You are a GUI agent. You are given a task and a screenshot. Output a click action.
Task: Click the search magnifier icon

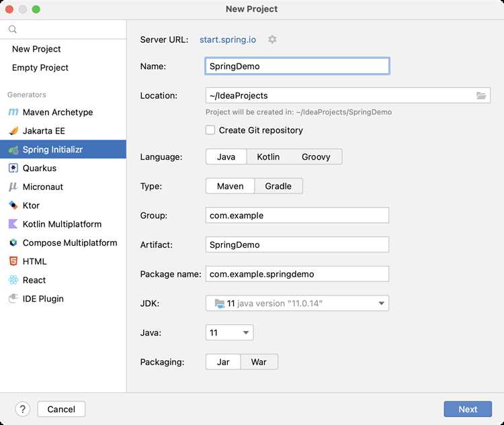(13, 30)
